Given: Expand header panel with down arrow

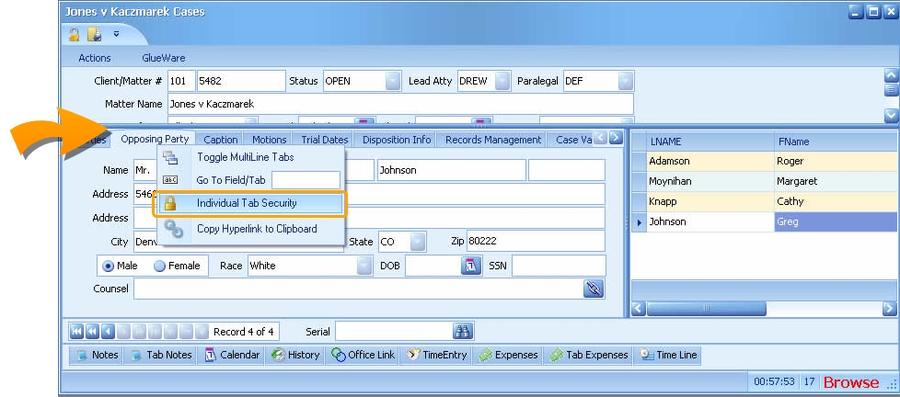Looking at the screenshot, I should [x=891, y=115].
